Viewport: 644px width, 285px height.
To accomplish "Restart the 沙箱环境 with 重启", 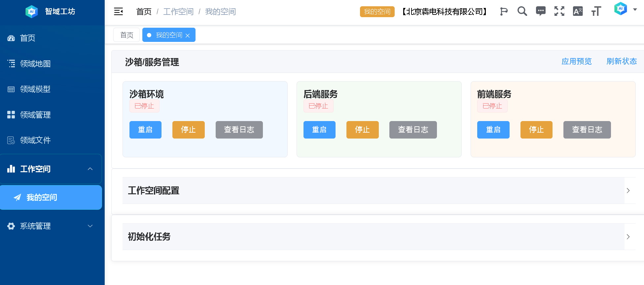I will click(x=145, y=130).
